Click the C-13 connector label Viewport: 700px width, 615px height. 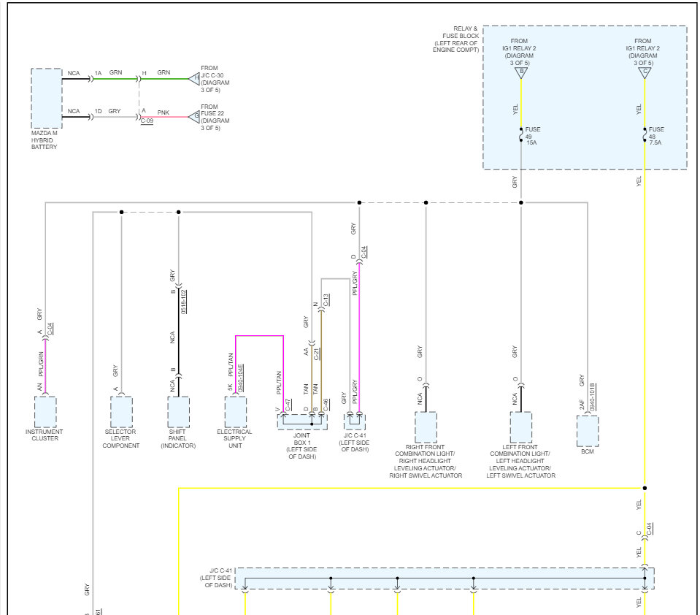pos(326,300)
